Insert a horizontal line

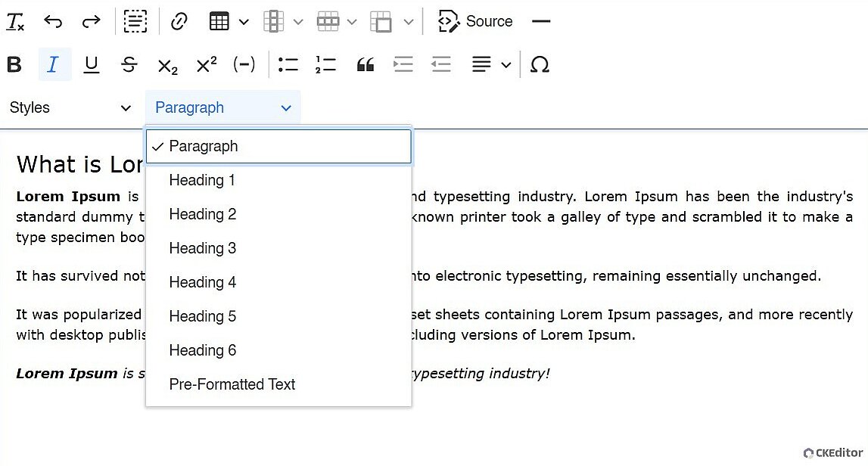pyautogui.click(x=541, y=22)
